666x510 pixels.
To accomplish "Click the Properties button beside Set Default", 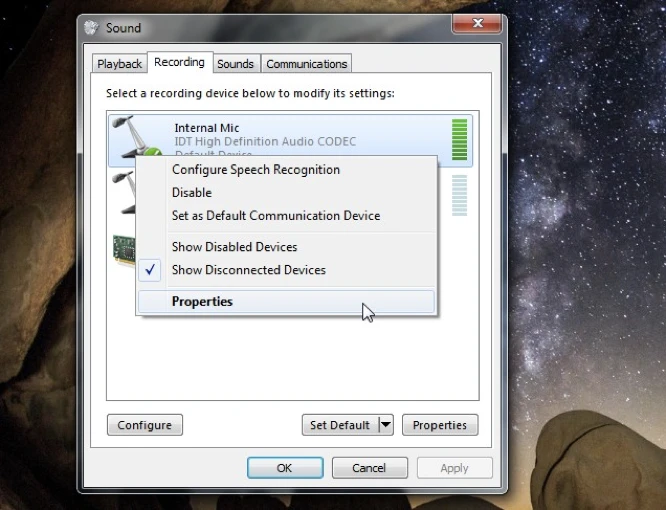I will [x=439, y=425].
